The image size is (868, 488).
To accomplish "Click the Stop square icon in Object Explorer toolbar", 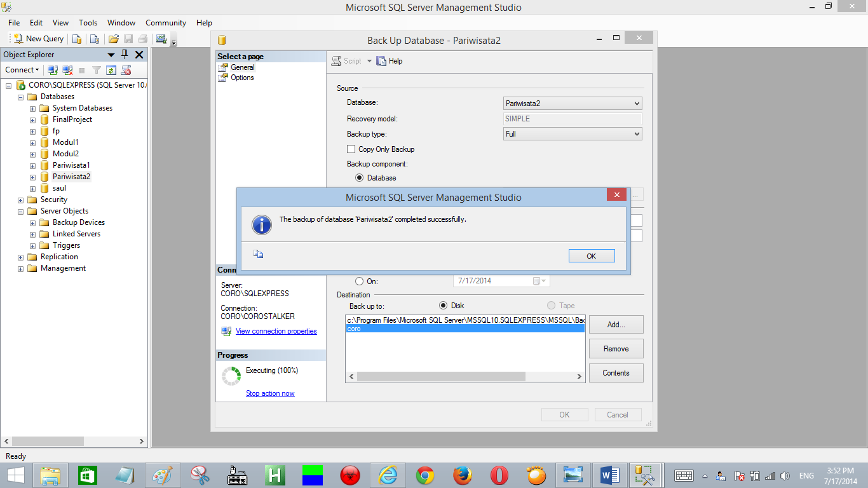I will coord(82,70).
